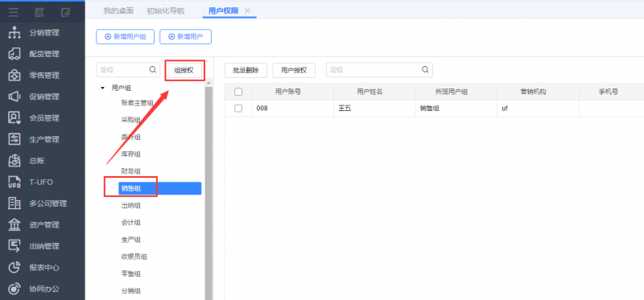Open 促销管理 megaphone icon

14,97
